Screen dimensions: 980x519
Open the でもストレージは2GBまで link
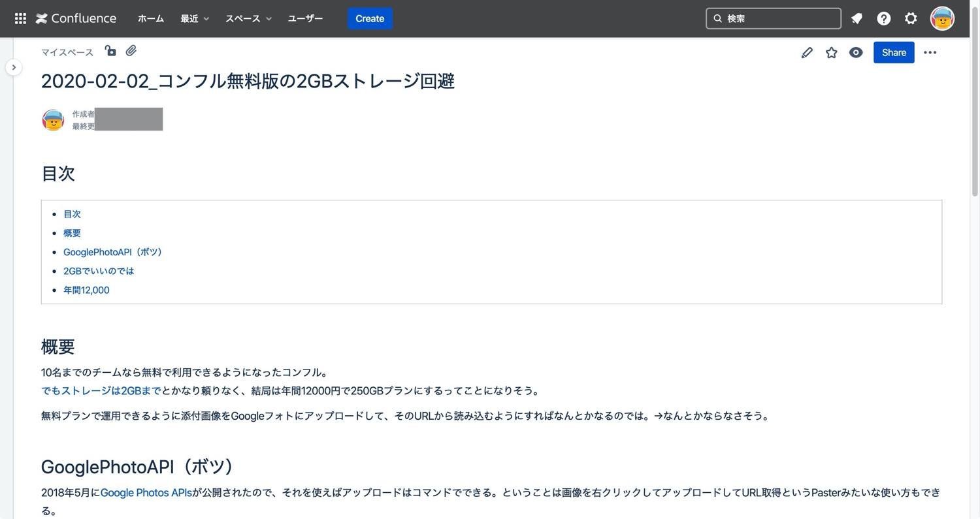(x=101, y=391)
